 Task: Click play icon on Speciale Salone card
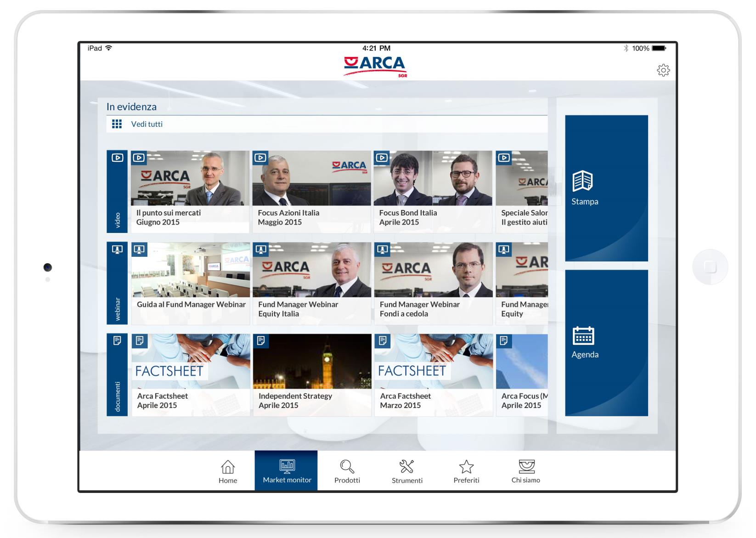tap(504, 158)
